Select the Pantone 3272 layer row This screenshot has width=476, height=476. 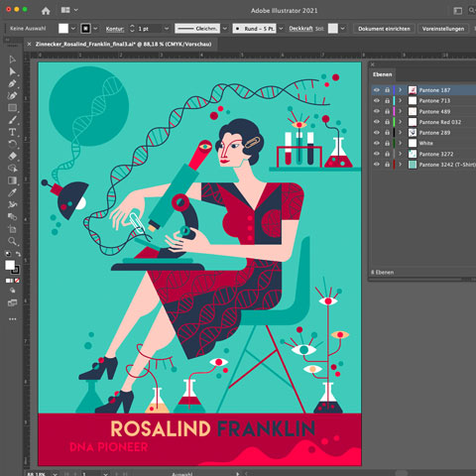coord(424,154)
